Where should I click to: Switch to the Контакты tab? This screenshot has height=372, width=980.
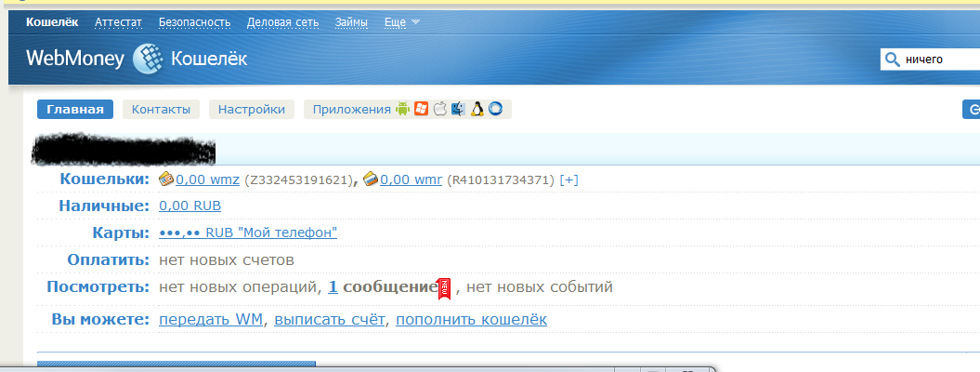162,110
